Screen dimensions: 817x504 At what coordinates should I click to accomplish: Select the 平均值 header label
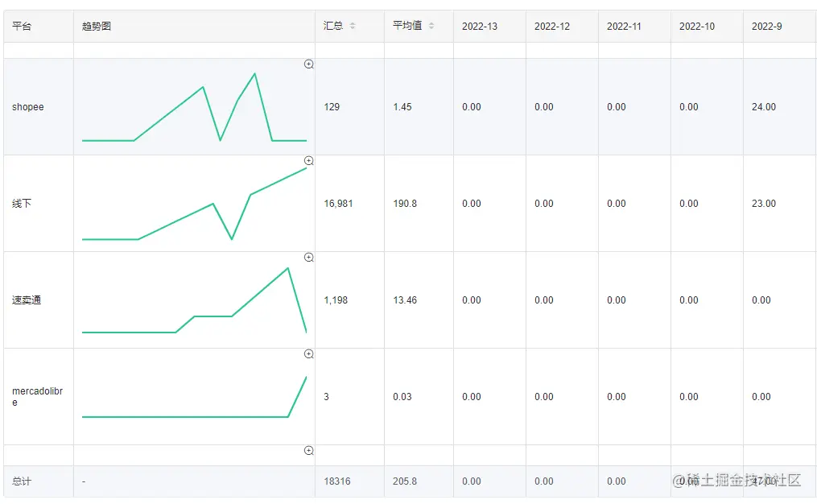pos(407,26)
